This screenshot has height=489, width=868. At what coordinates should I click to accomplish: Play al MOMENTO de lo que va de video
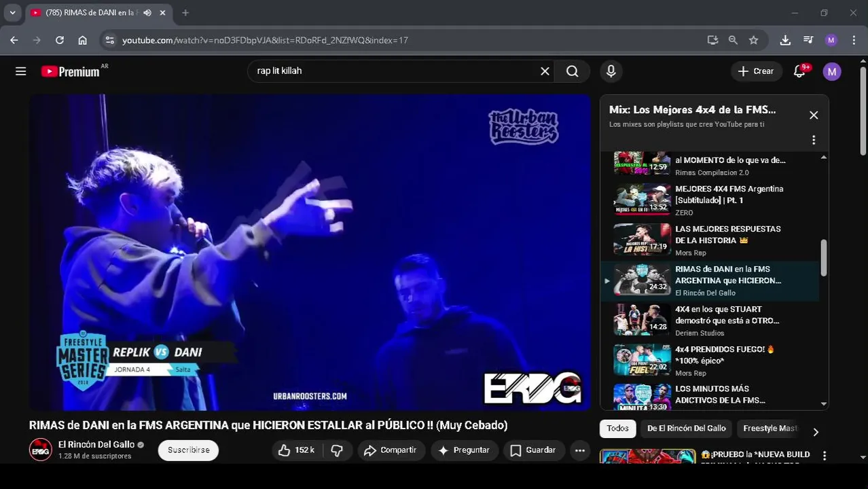[710, 166]
